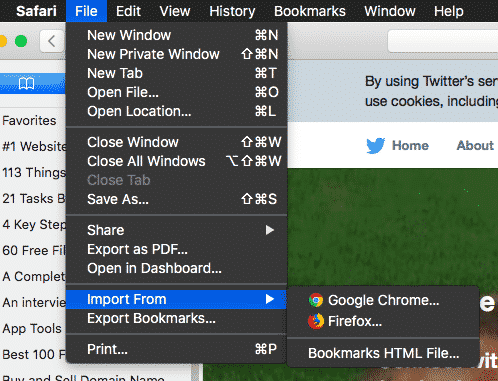Viewport: 498px width, 381px height.
Task: Choose Open in Dashboard… menu item
Action: point(177,268)
